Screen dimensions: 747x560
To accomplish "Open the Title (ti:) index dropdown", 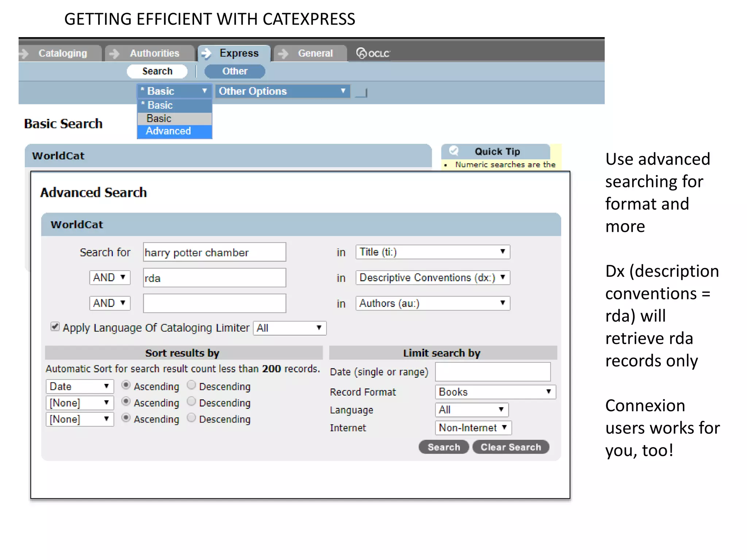I will coord(433,252).
